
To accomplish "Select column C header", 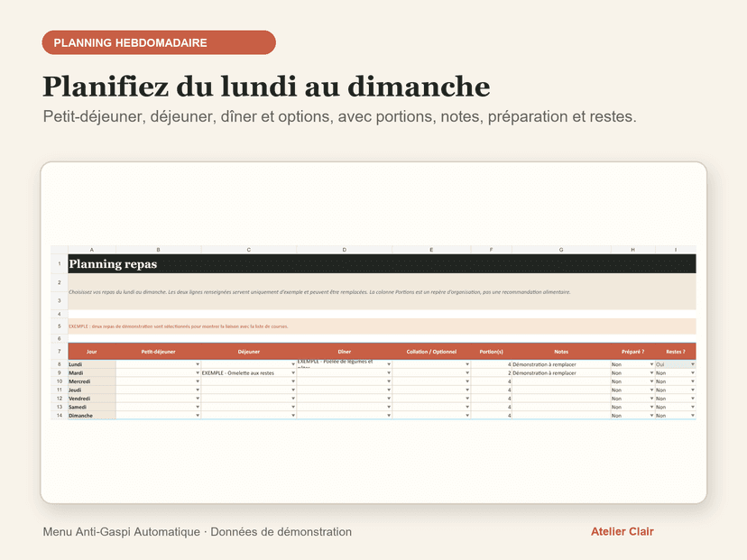I will click(249, 250).
